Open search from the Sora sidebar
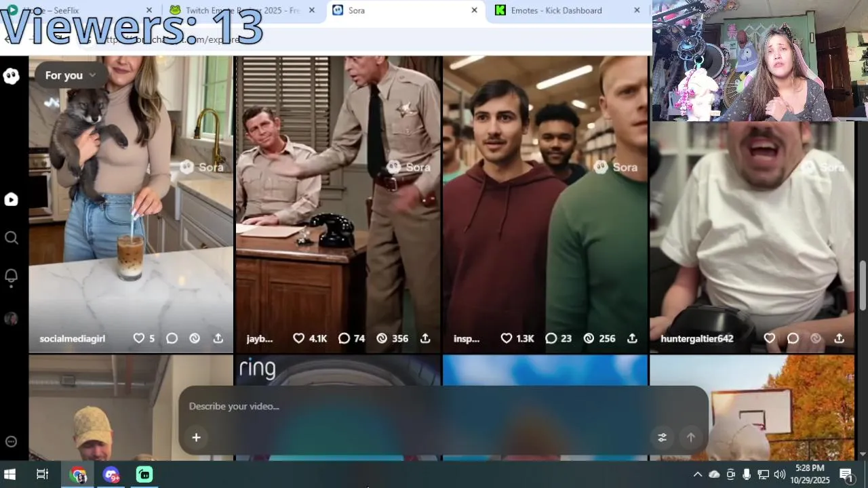 point(11,238)
